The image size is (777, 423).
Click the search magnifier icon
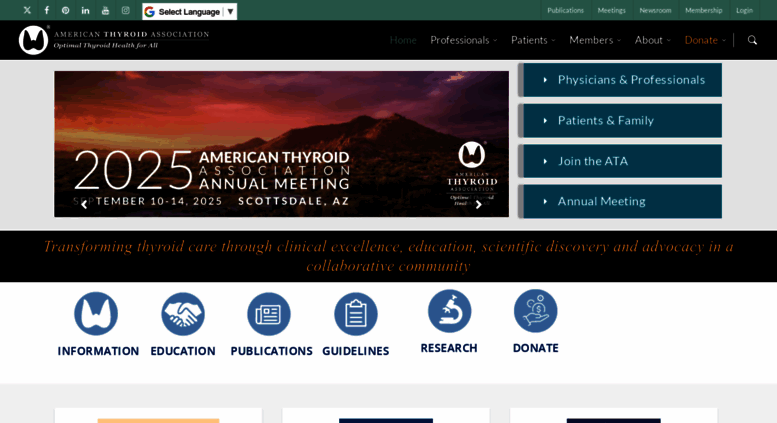tap(752, 40)
